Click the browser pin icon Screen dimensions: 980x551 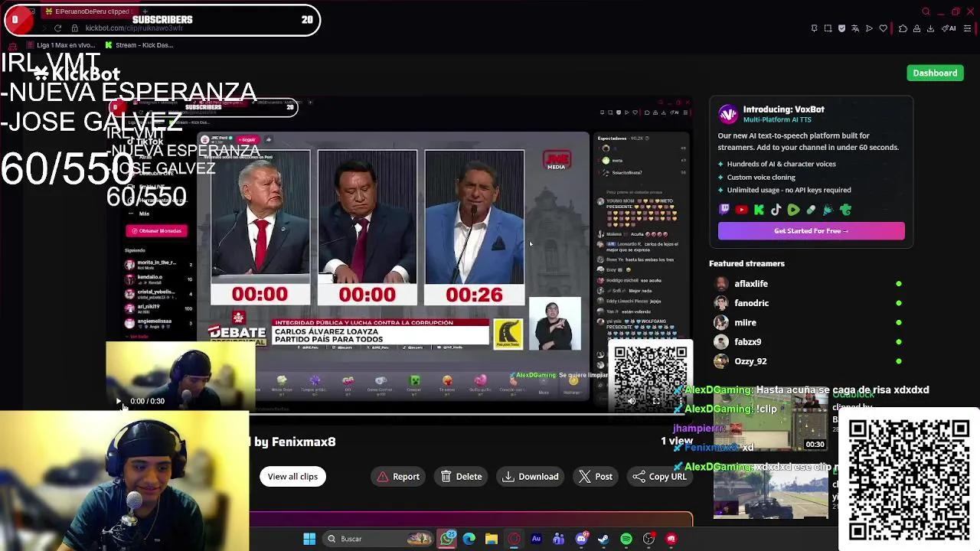(814, 28)
